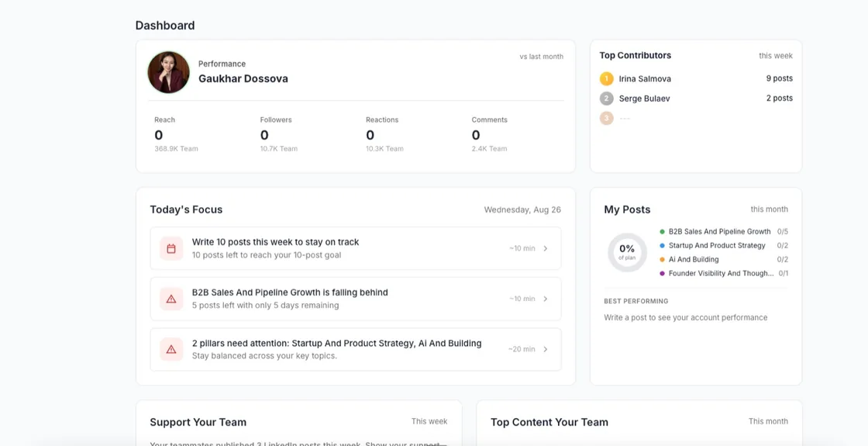Select Startup And Product Strategy pillar row
The image size is (868, 446).
pyautogui.click(x=724, y=245)
